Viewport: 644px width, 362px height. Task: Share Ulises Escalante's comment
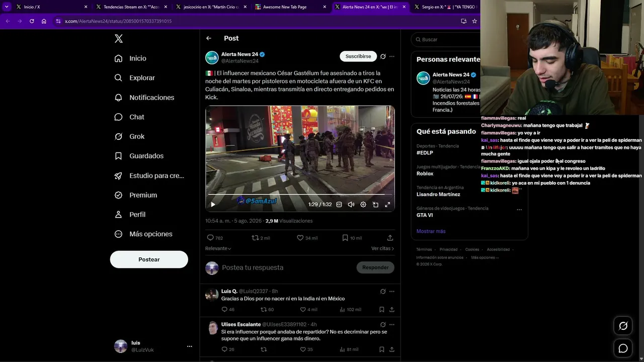pyautogui.click(x=392, y=349)
